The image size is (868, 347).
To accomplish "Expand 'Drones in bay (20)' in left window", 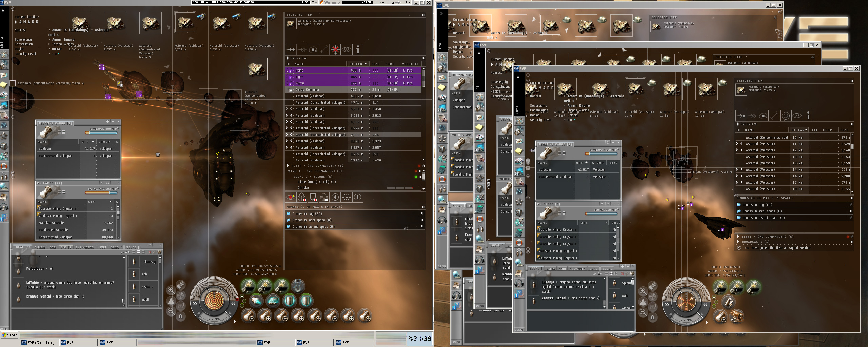I will [422, 213].
